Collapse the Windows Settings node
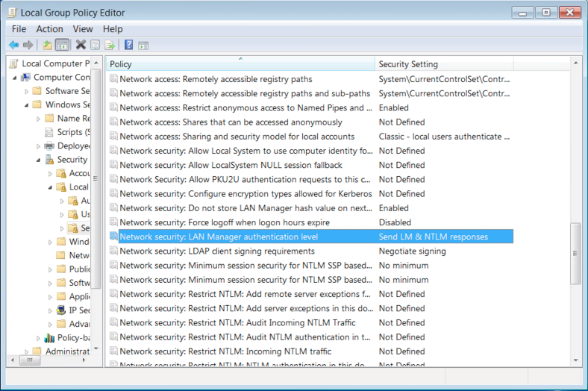The height and width of the screenshot is (391, 588). pos(26,105)
